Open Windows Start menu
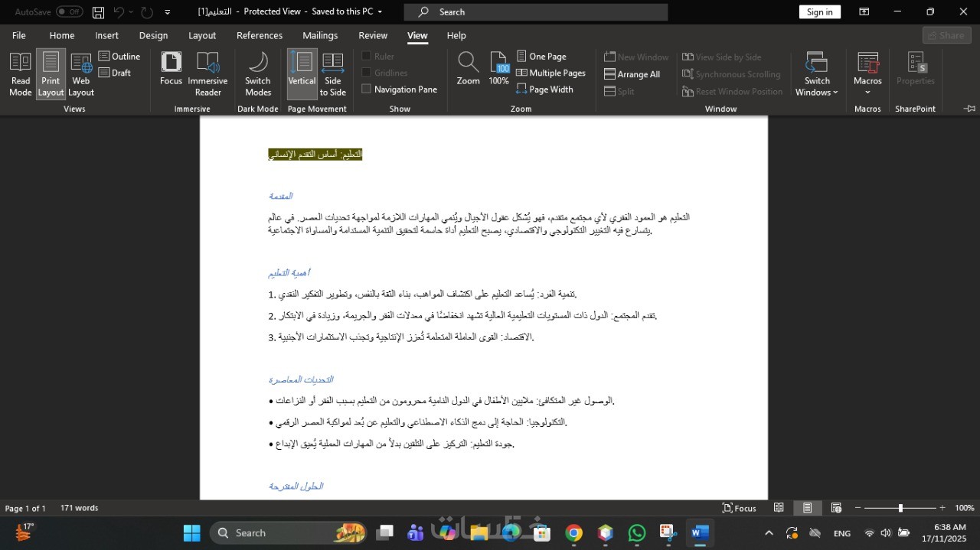This screenshot has width=980, height=550. pos(191,532)
